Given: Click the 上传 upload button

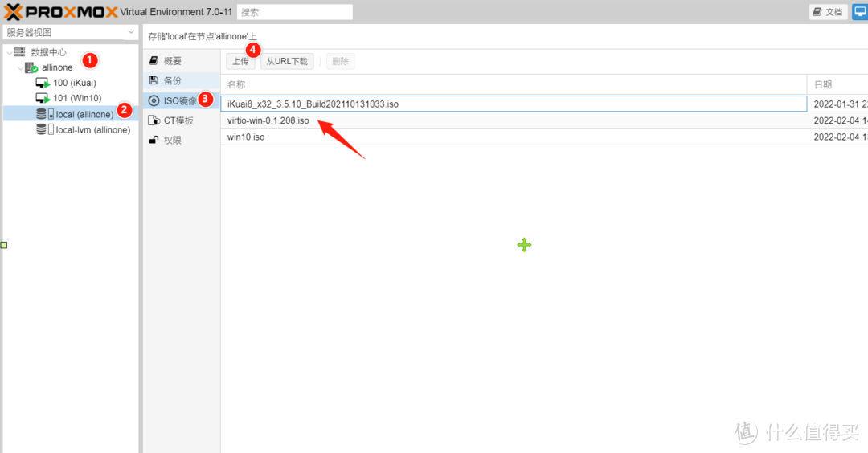Looking at the screenshot, I should (240, 61).
